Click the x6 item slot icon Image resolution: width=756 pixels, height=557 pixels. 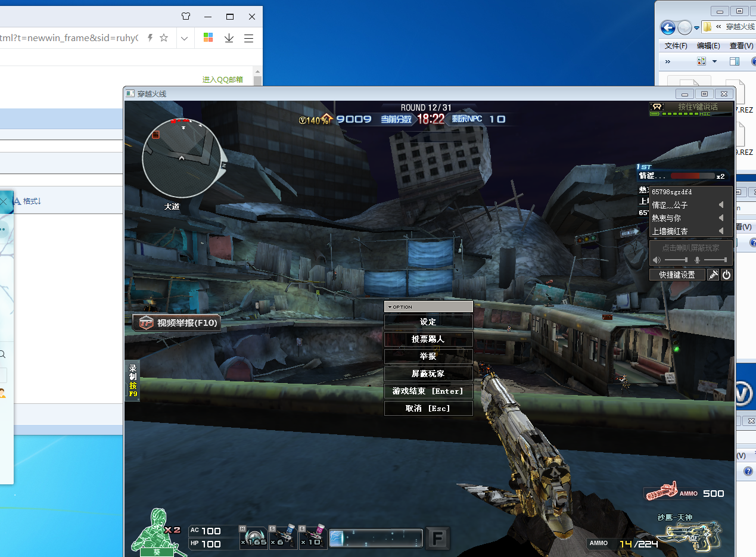(283, 537)
